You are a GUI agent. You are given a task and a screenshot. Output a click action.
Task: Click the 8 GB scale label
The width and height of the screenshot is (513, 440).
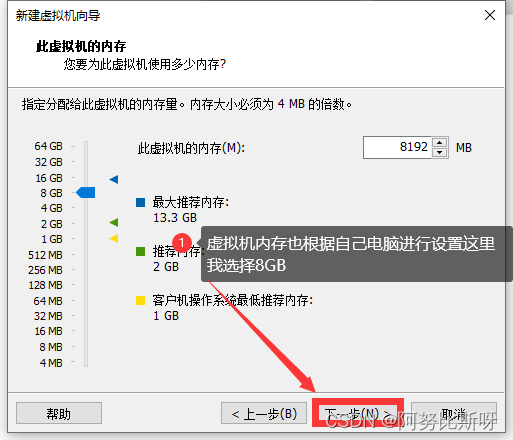point(51,193)
